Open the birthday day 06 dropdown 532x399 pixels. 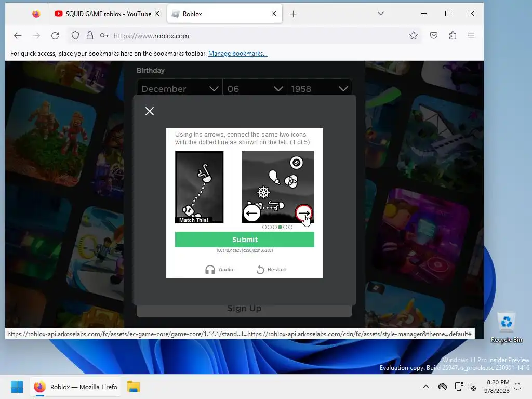255,89
